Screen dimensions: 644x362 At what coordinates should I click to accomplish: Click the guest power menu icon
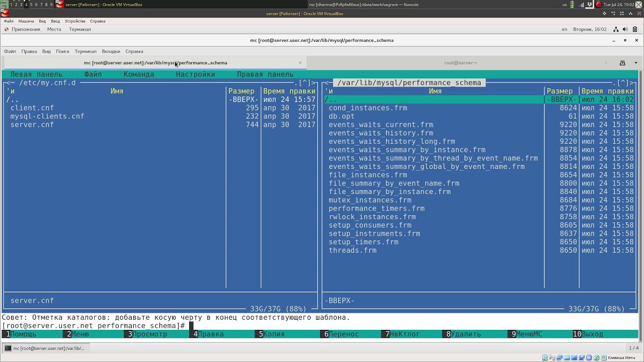point(635,29)
